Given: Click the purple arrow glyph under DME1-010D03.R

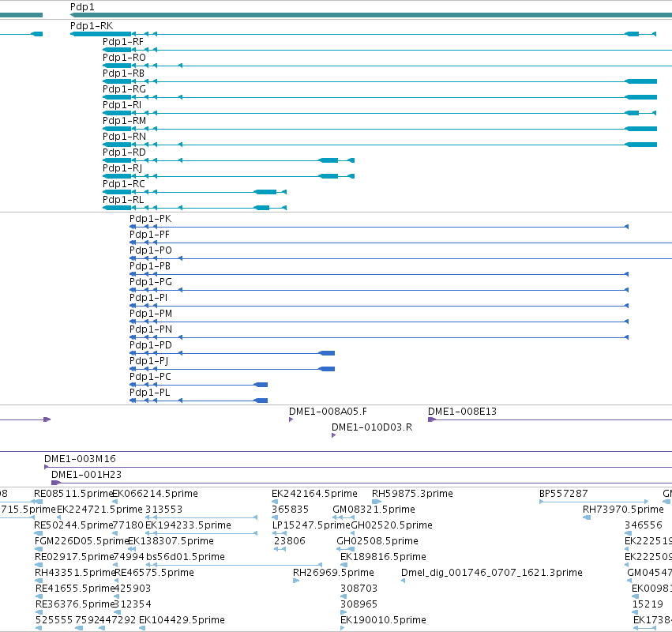Looking at the screenshot, I should click(333, 435).
